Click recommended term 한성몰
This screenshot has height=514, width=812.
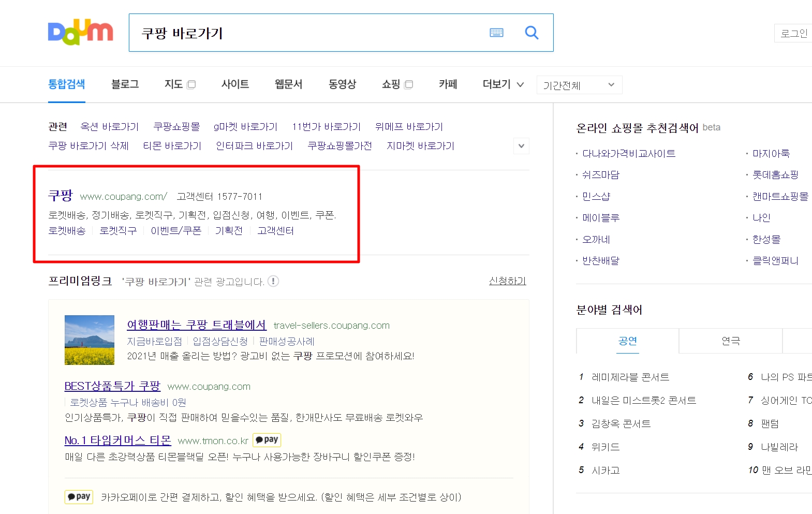pyautogui.click(x=766, y=240)
